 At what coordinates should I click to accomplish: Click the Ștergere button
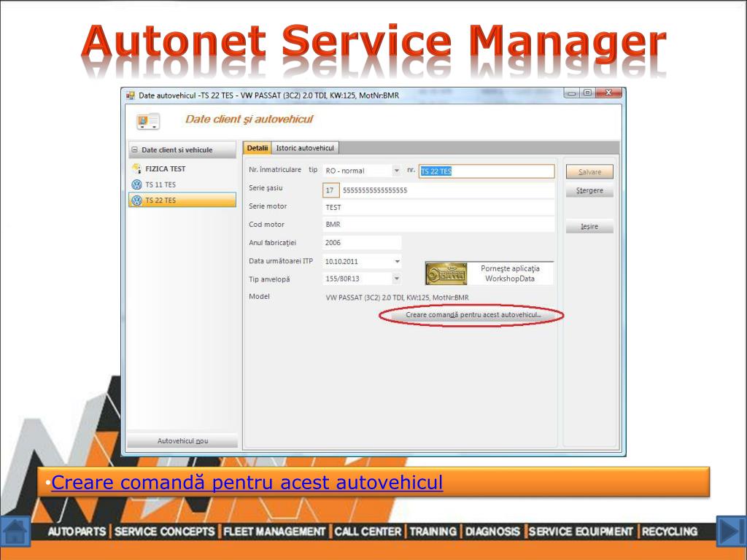point(589,190)
